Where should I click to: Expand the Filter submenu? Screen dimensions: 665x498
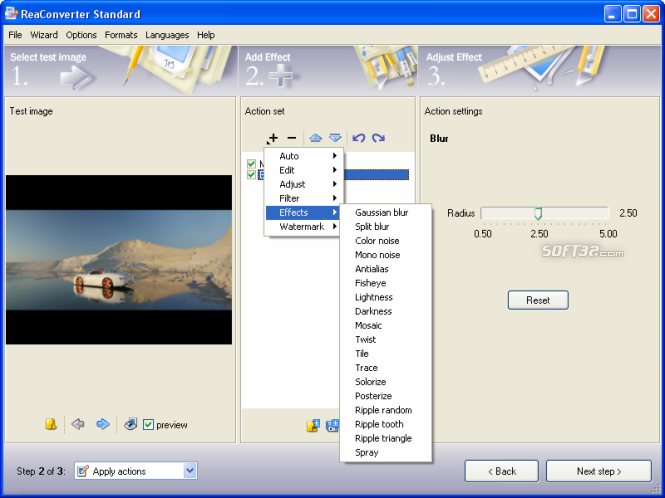click(x=304, y=198)
